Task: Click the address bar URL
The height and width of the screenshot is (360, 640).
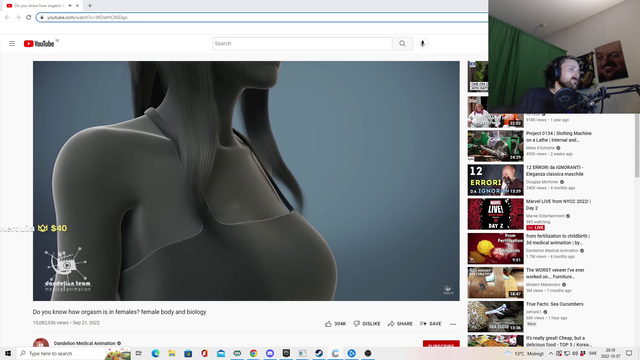Action: 87,17
